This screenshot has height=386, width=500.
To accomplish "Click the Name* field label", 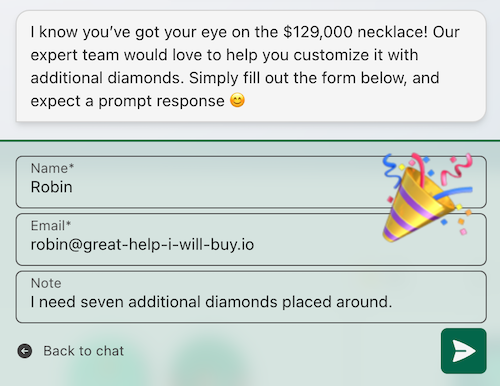I will click(x=52, y=168).
